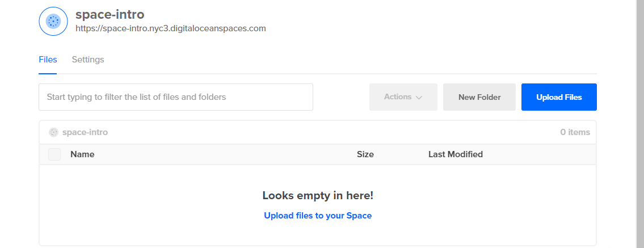Click the large space-intro avatar icon

(x=53, y=22)
